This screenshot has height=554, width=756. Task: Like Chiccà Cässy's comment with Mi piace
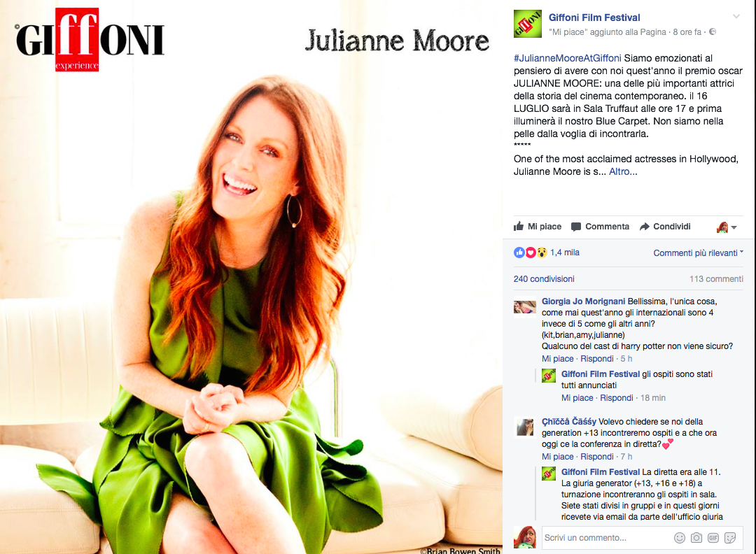pyautogui.click(x=557, y=456)
